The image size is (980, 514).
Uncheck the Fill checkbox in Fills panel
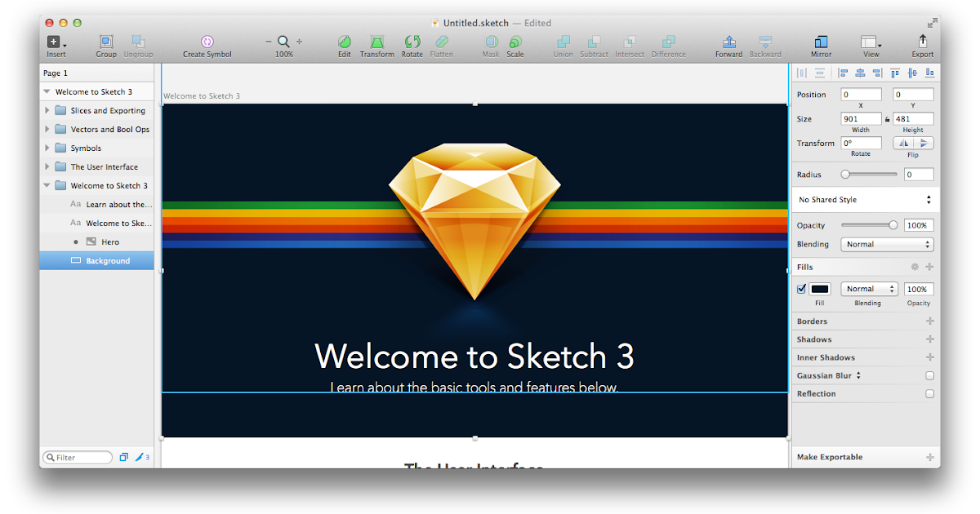(801, 288)
